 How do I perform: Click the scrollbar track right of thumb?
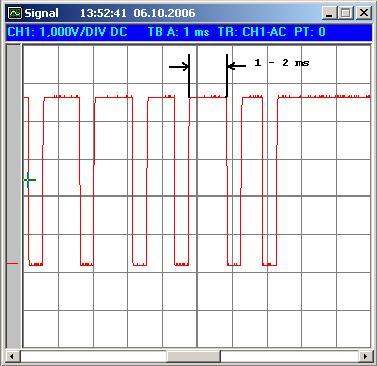289,356
